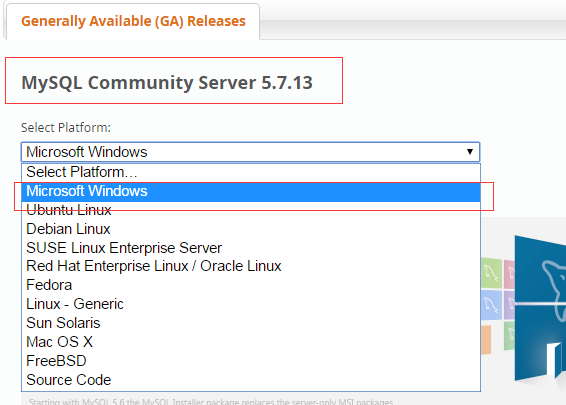Click the MySQL Community Server 5.7.13 heading
The width and height of the screenshot is (566, 405).
167,82
